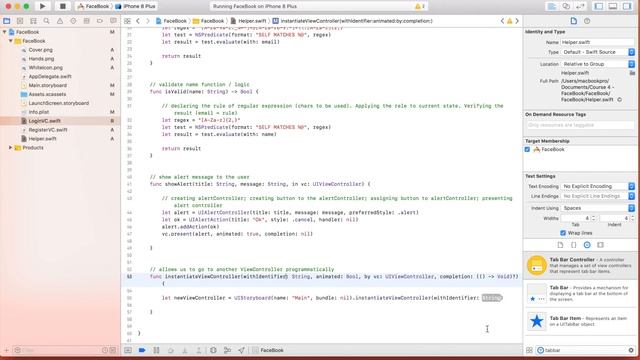Open the Location dropdown
The width and height of the screenshot is (640, 360).
(x=598, y=64)
